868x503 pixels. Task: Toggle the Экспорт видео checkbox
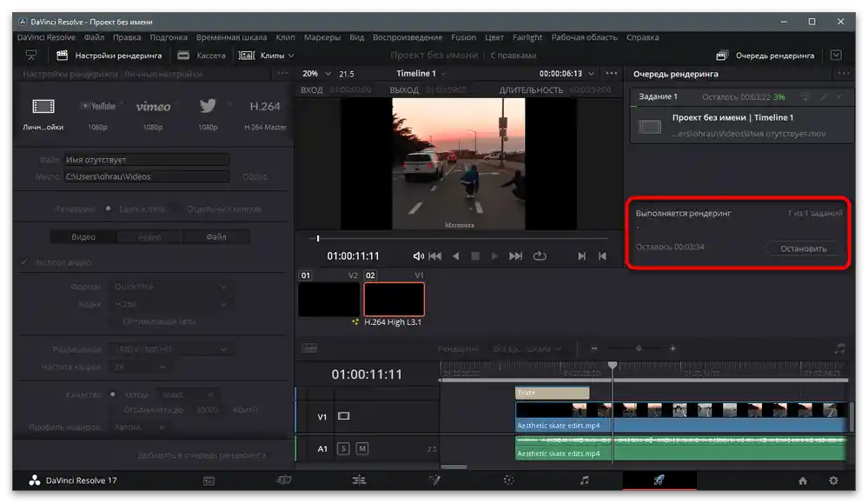tap(23, 262)
